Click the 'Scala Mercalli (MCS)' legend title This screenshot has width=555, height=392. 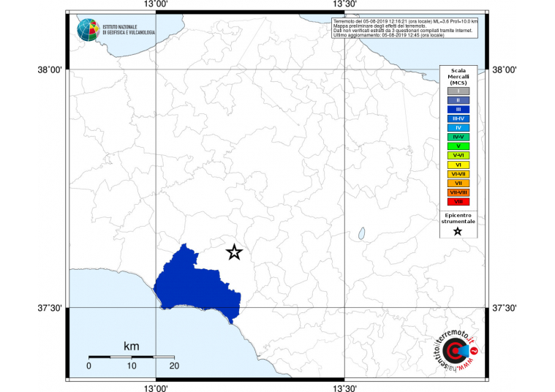[x=458, y=77]
